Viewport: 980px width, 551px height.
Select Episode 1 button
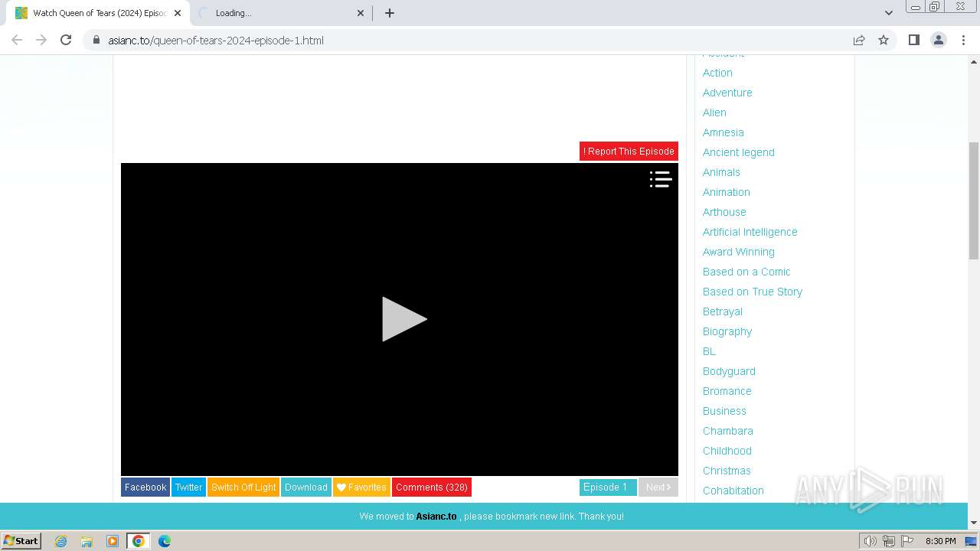pyautogui.click(x=608, y=487)
